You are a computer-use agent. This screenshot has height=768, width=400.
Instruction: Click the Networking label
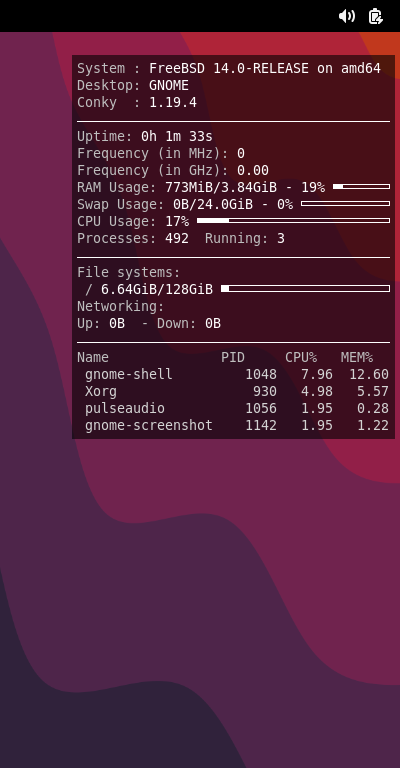[x=120, y=307]
